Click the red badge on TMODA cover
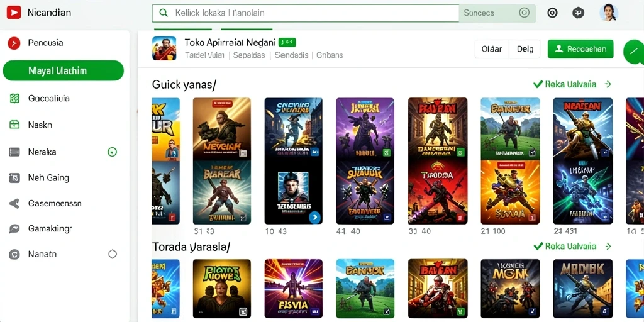Image resolution: width=644 pixels, height=322 pixels. (460, 218)
